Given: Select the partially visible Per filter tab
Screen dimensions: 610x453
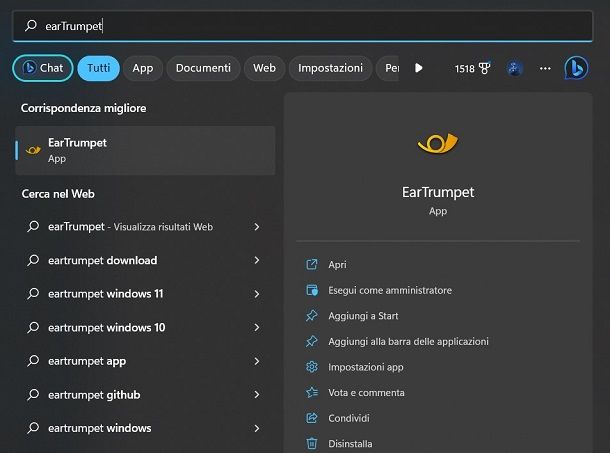Looking at the screenshot, I should [388, 68].
